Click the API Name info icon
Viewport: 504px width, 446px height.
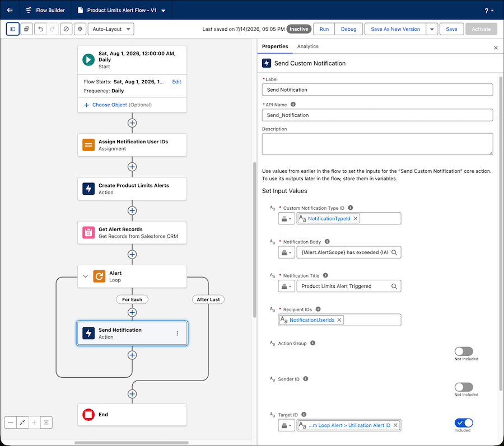point(293,104)
